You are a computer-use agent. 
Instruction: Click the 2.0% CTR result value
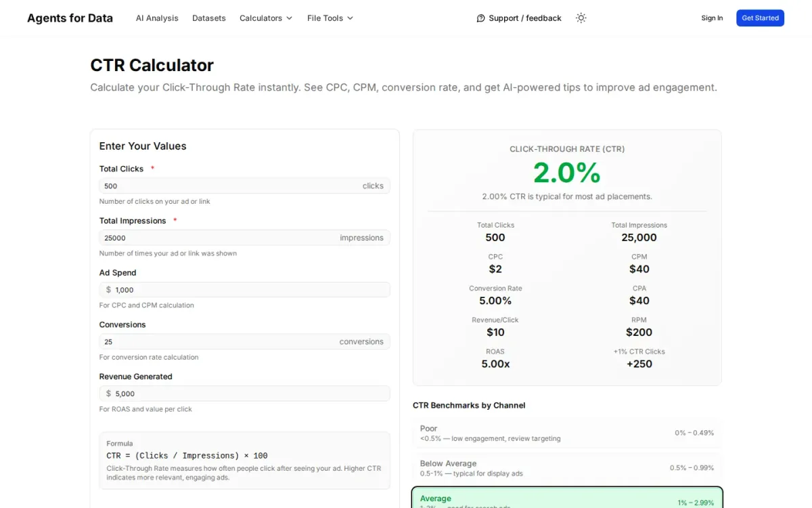coord(567,173)
